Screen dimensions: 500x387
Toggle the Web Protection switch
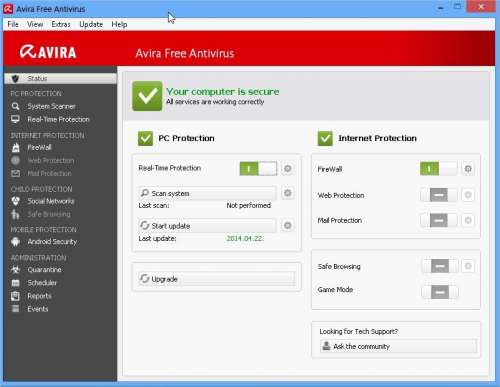click(439, 195)
